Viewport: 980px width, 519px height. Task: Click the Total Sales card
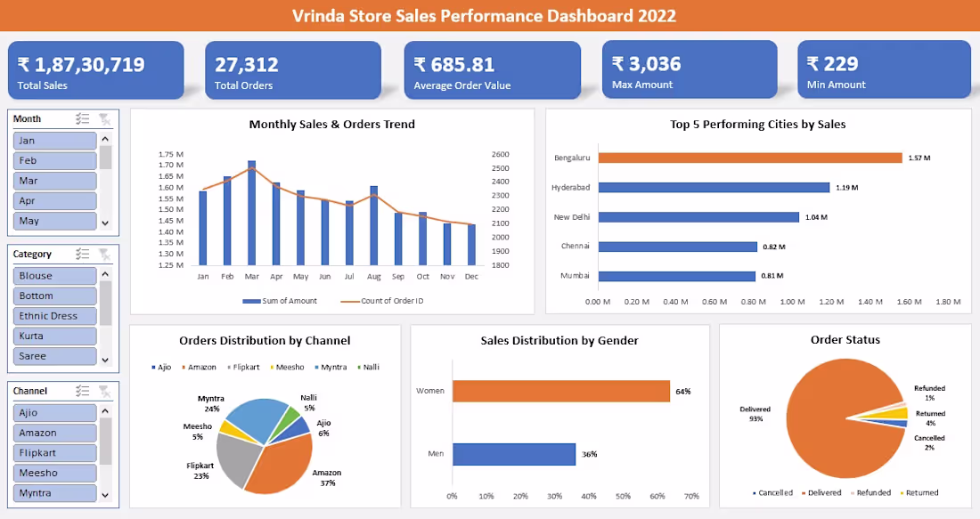[96, 70]
